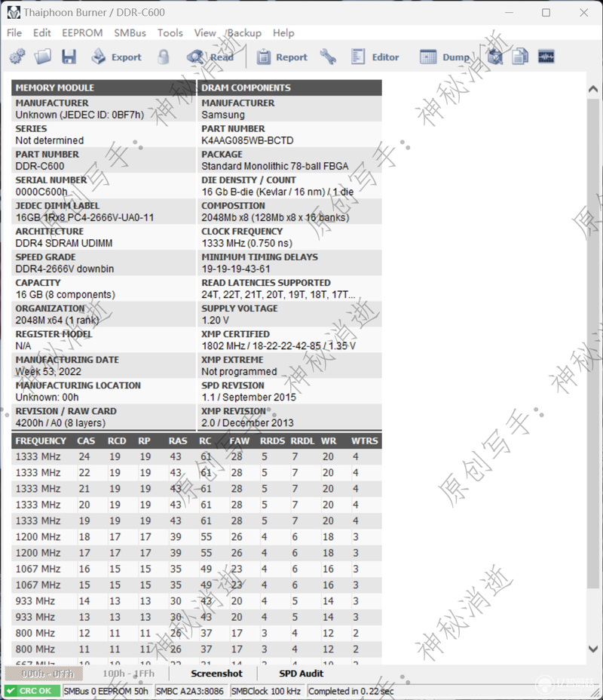The width and height of the screenshot is (603, 700).
Task: Select the part number 'K4AAG085WB-BCTD'
Action: [x=247, y=140]
